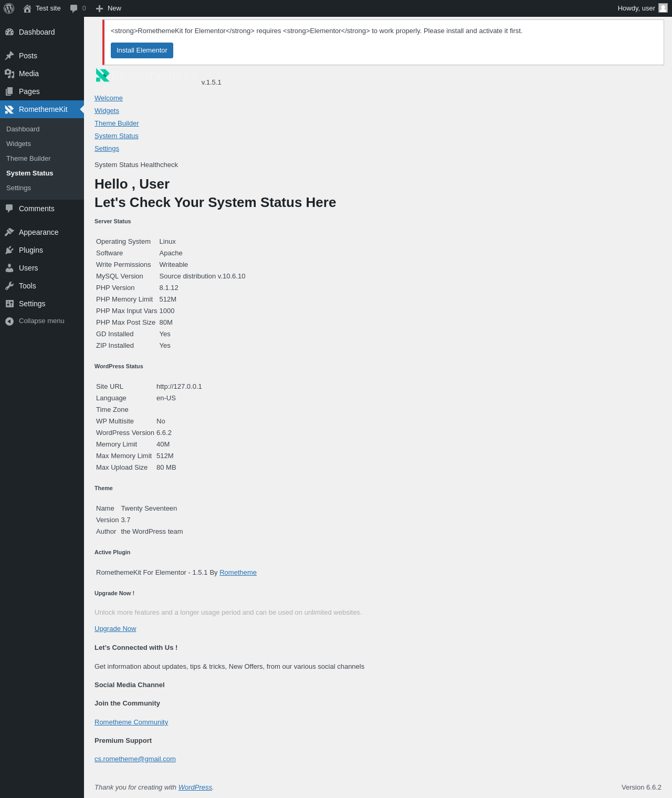The width and height of the screenshot is (672, 798).
Task: Open RomethemeKit Settings submenu item
Action: click(19, 188)
